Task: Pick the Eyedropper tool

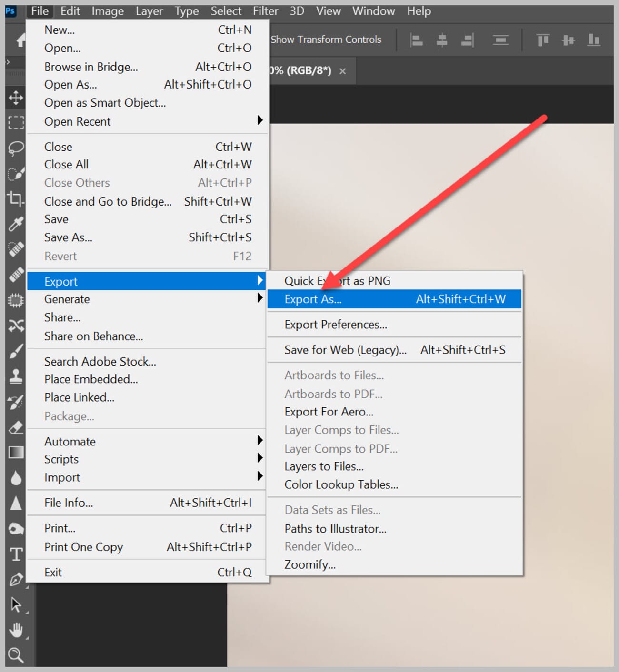Action: pos(16,224)
